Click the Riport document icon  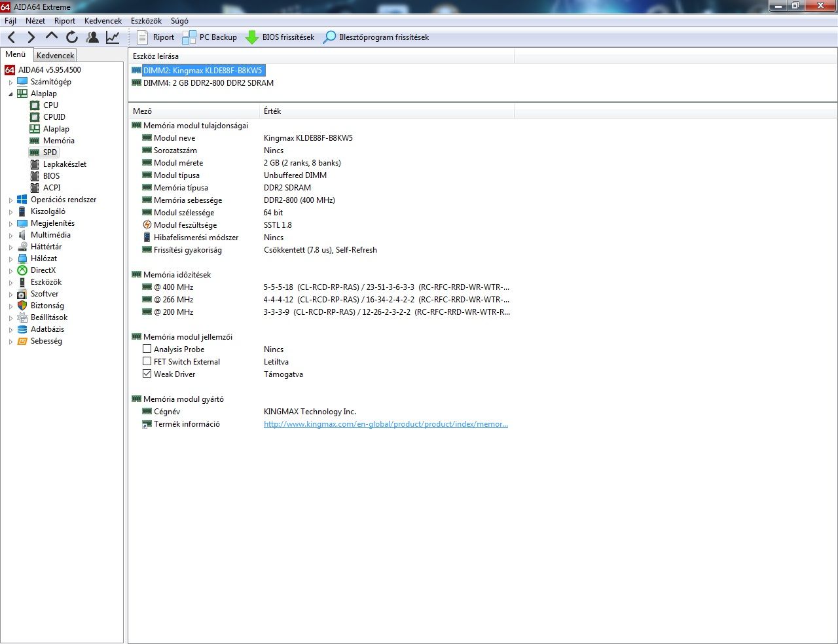pos(142,37)
